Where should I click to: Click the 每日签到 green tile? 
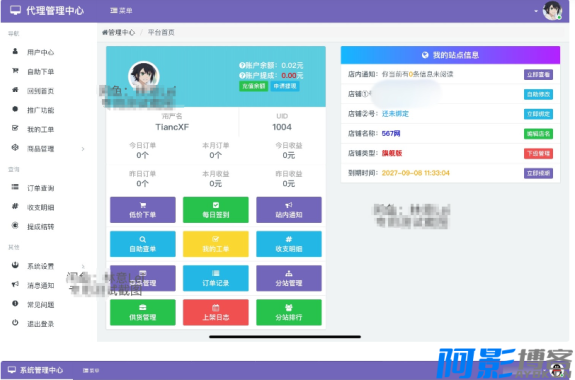coord(216,210)
